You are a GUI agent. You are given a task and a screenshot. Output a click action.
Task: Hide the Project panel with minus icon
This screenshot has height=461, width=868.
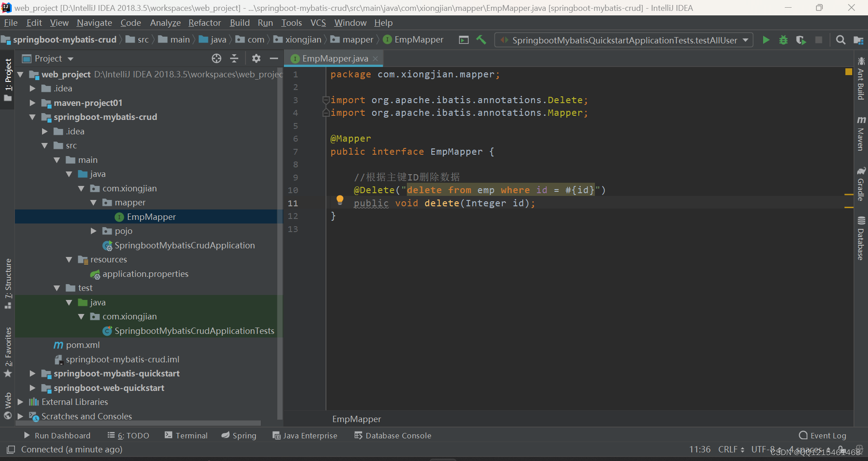(274, 58)
